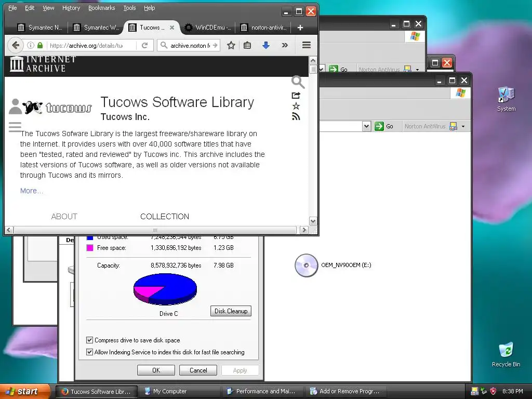
Task: Favorite the Tucows collection star
Action: click(x=296, y=106)
